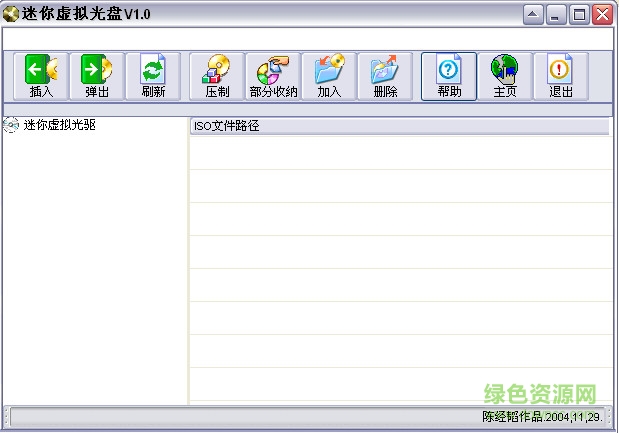Eject the virtual disc with 弹出
Screen dimensions: 619x433
[x=97, y=76]
